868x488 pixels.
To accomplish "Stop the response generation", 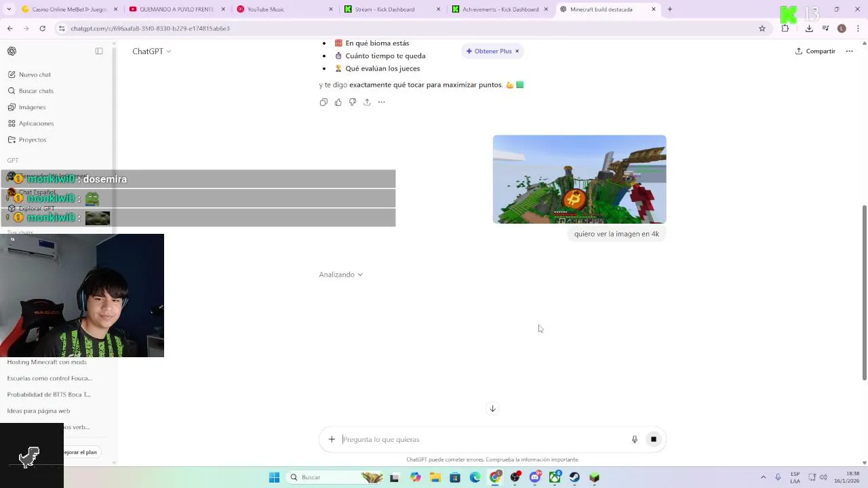I will pyautogui.click(x=654, y=439).
